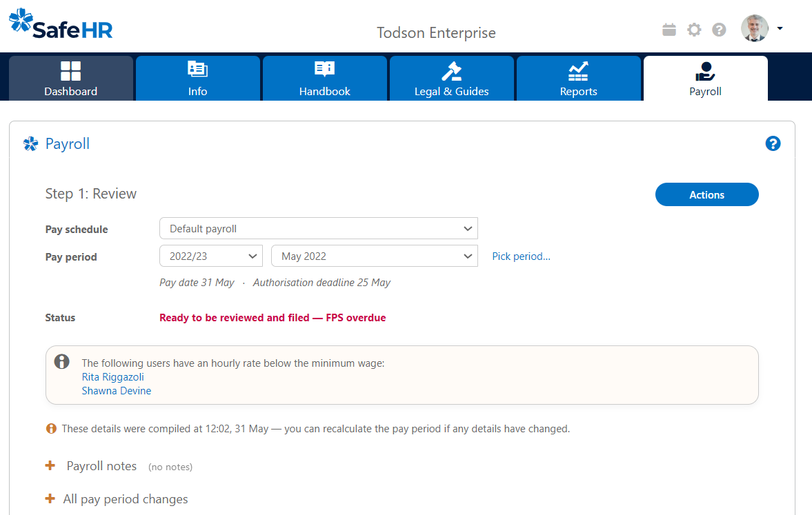Open the Dashboard tab icon
This screenshot has width=812, height=515.
pyautogui.click(x=71, y=69)
